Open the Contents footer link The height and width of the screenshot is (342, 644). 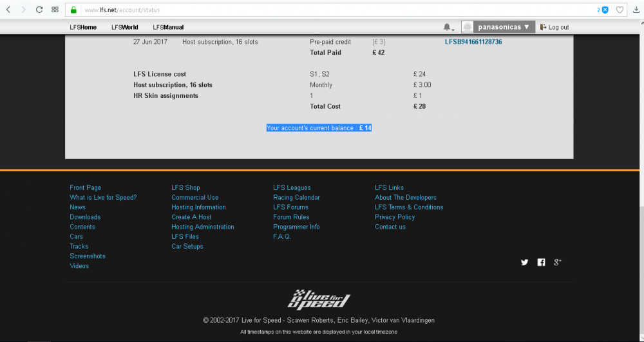(82, 227)
